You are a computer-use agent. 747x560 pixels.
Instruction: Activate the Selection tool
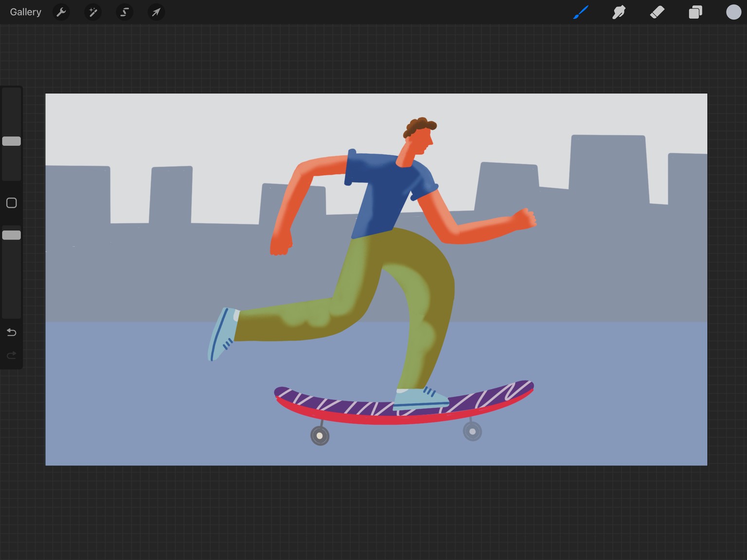(124, 12)
